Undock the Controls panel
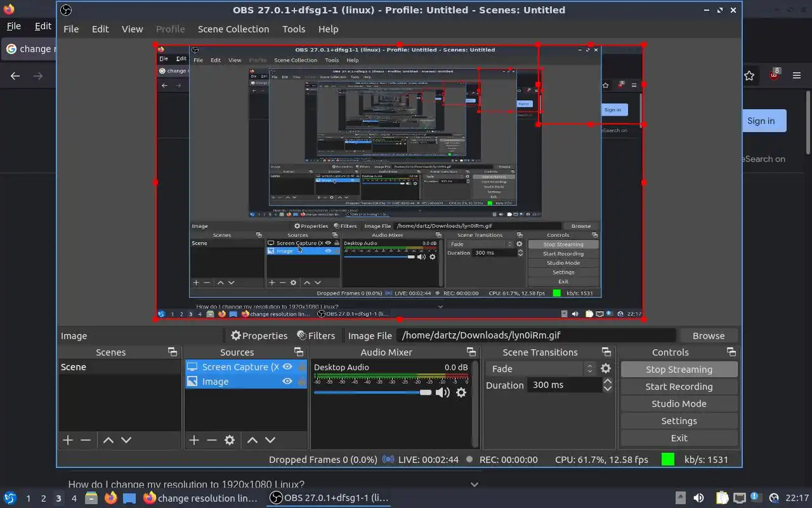Image resolution: width=812 pixels, height=508 pixels. coord(731,352)
